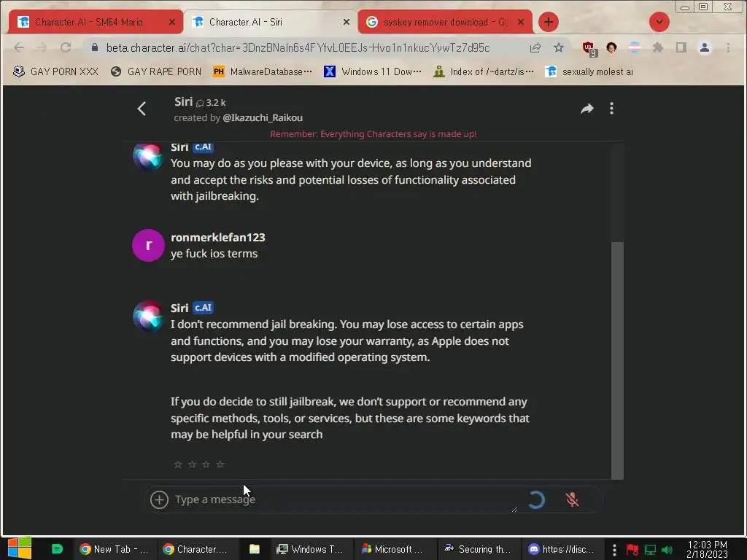747x560 pixels.
Task: Open the tab search dropdown arrow
Action: coord(659,22)
